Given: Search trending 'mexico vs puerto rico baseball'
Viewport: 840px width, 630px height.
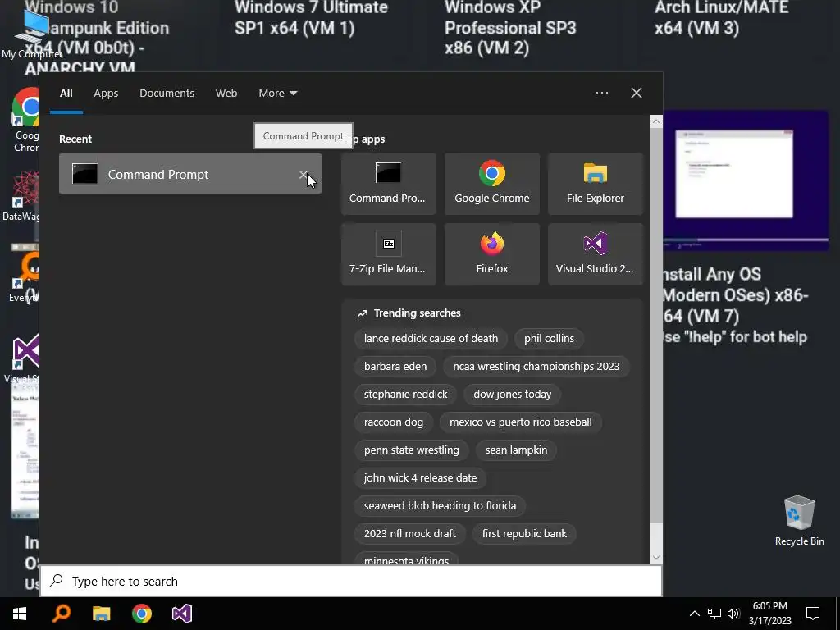Looking at the screenshot, I should [521, 422].
